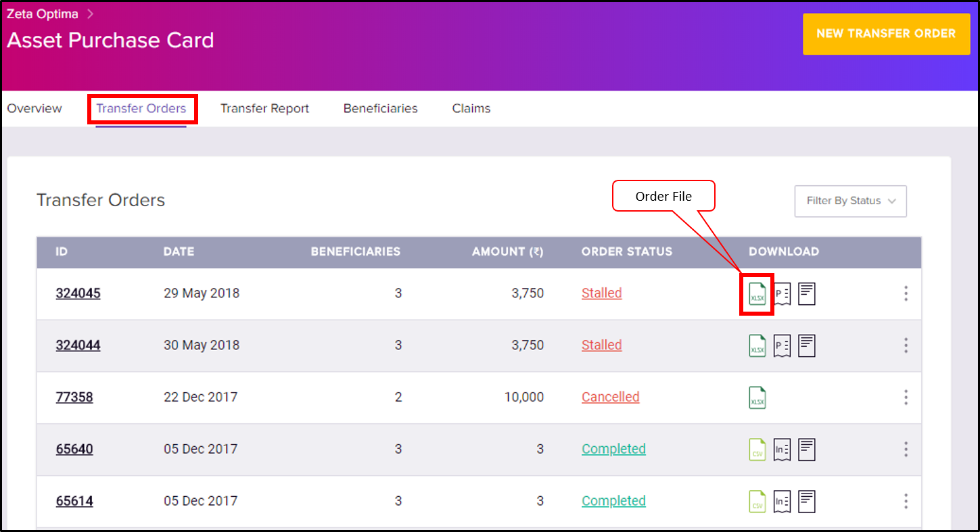Download XLSX order file for cancelled order 77358
Image resolution: width=980 pixels, height=532 pixels.
757,397
